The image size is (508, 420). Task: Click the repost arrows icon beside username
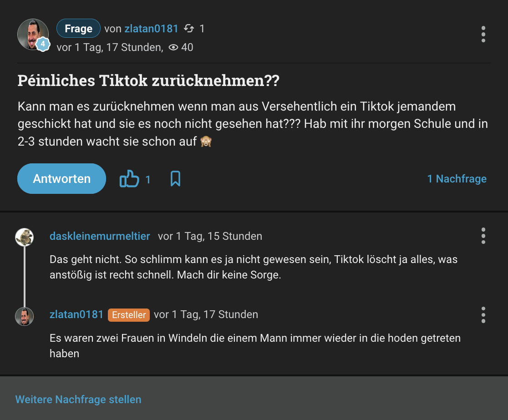189,29
